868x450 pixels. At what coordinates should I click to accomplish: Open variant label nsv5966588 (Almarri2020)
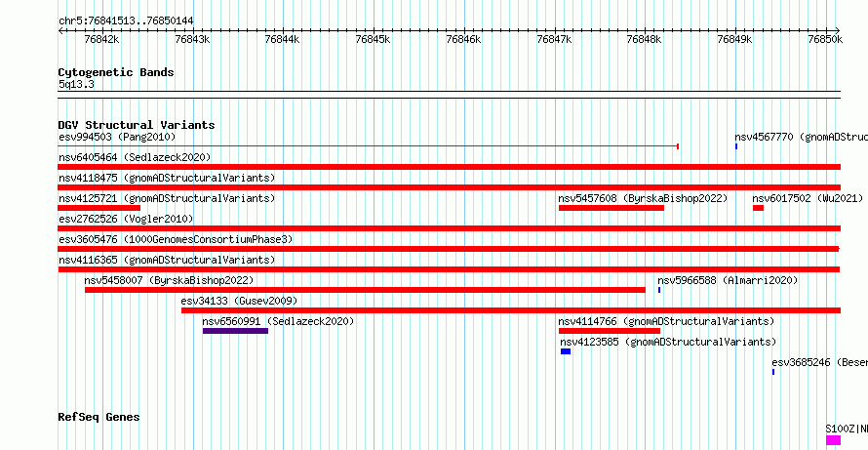728,280
